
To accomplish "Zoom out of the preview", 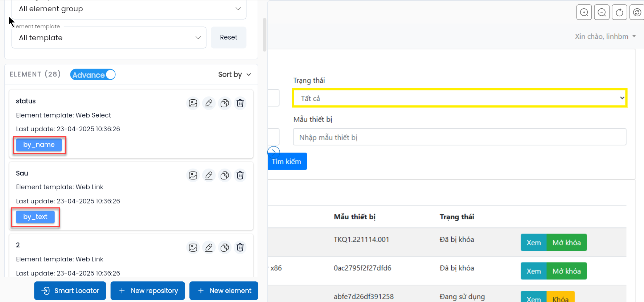I will [602, 12].
